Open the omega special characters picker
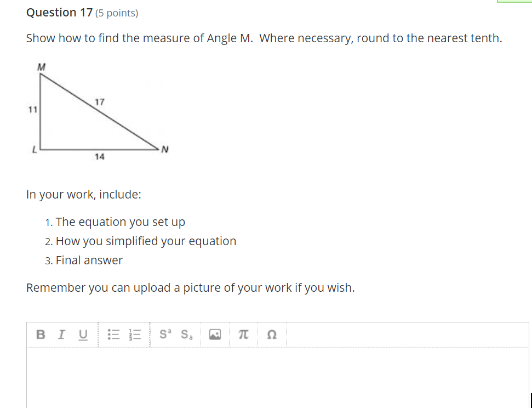532x408 pixels. coord(271,335)
